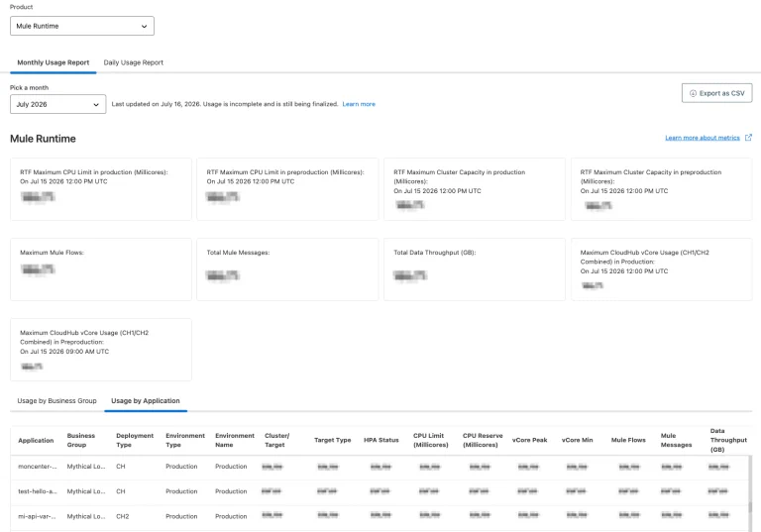Click the table's vertical scrollbar
Screen dimensions: 761x532
pyautogui.click(x=750, y=493)
